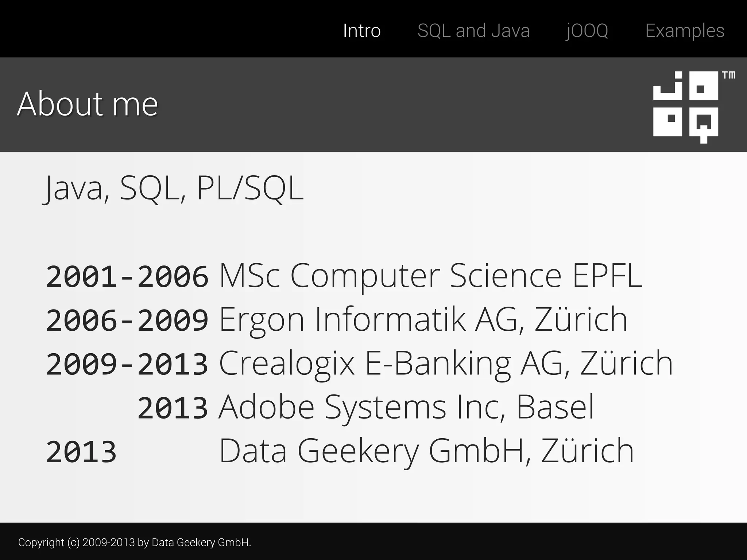This screenshot has width=747, height=560.
Task: Click the About me heading
Action: [x=88, y=104]
